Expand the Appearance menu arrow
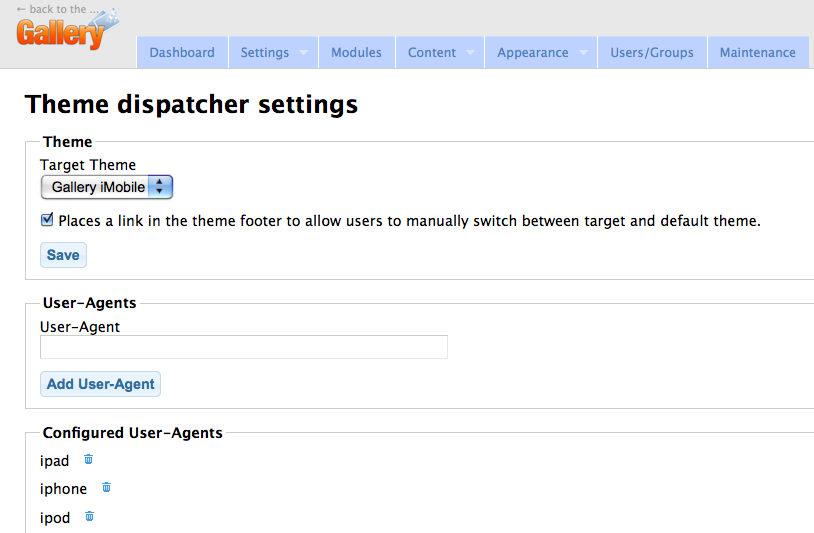 [x=583, y=52]
